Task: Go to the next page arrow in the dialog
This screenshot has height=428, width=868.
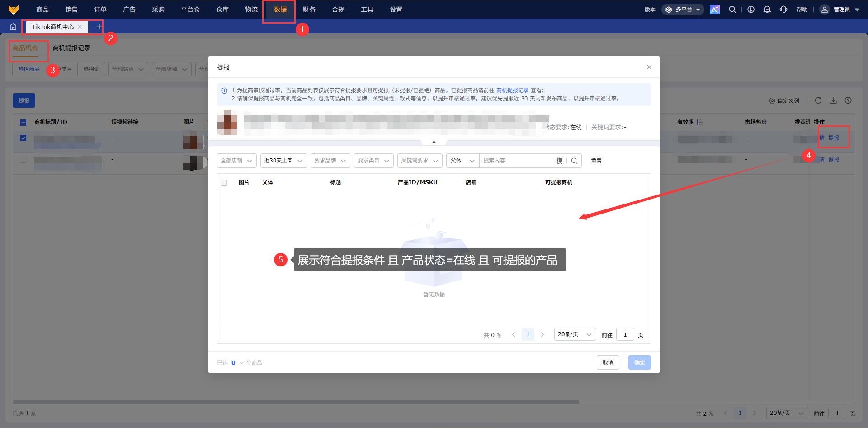Action: click(x=542, y=335)
